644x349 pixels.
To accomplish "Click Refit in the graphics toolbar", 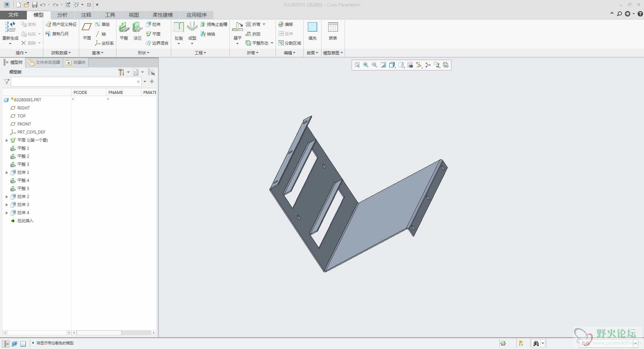I will tap(357, 65).
